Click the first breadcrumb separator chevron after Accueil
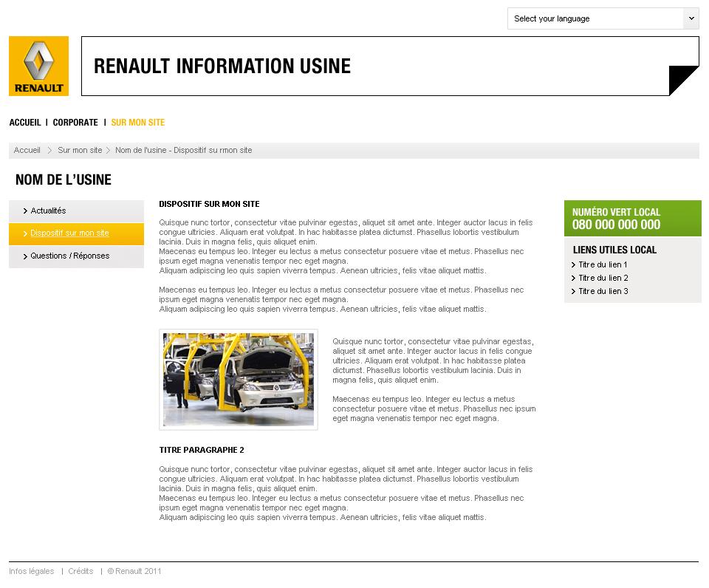 click(x=49, y=150)
